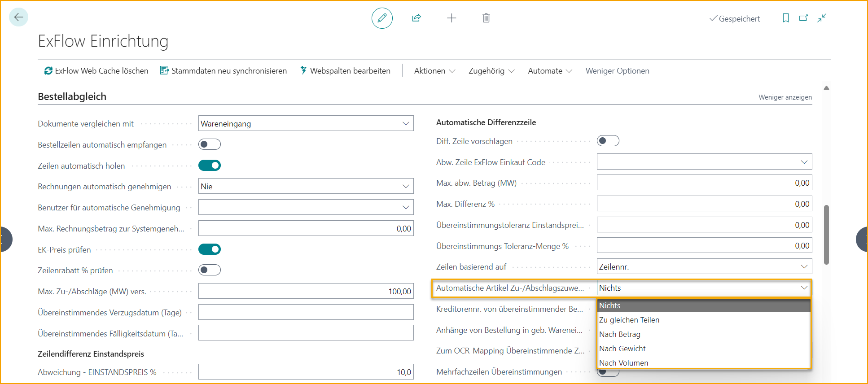Select Nach Volumen option
The width and height of the screenshot is (868, 384).
coord(704,362)
